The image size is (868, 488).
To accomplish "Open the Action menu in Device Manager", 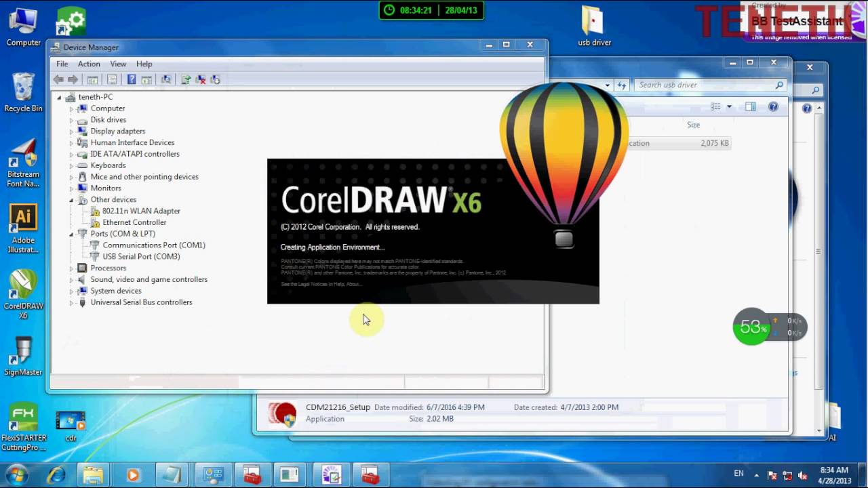I will [89, 64].
